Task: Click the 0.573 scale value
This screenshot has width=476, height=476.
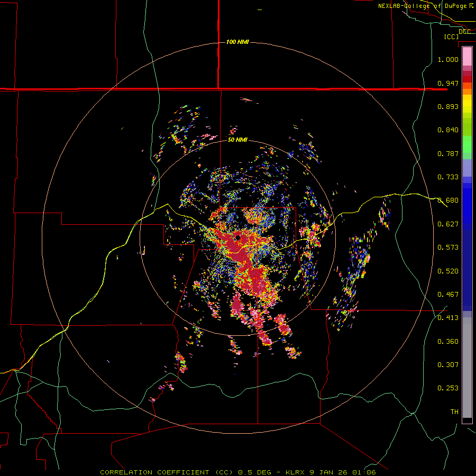Action: tap(448, 248)
